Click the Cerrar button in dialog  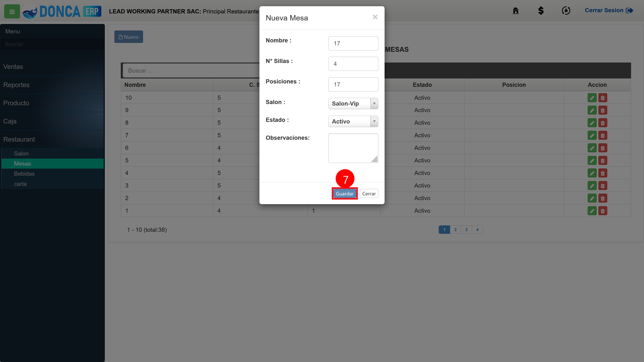(x=369, y=194)
